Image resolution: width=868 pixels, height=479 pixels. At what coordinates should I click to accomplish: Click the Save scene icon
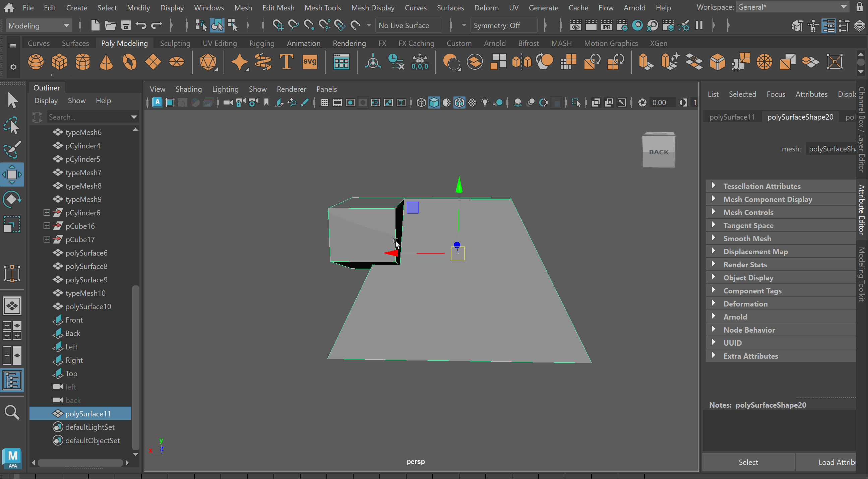126,25
